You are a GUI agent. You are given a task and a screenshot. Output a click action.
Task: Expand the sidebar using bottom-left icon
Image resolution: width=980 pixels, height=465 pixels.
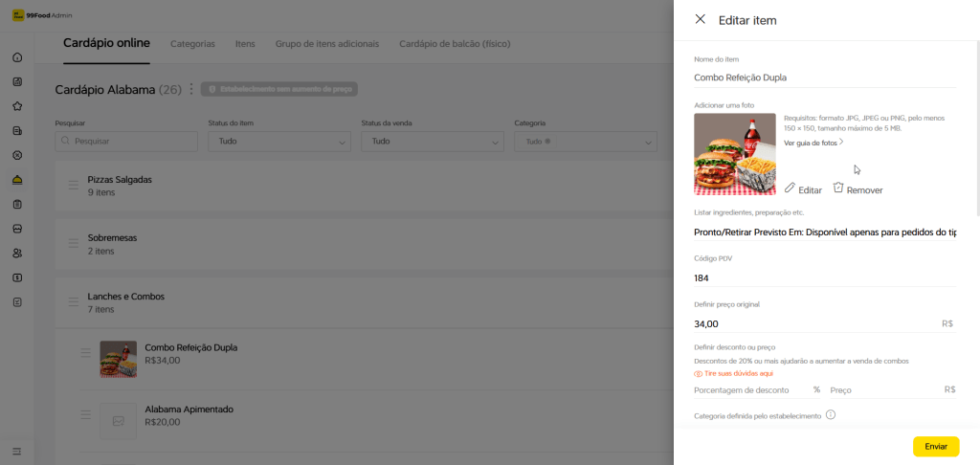click(x=17, y=451)
